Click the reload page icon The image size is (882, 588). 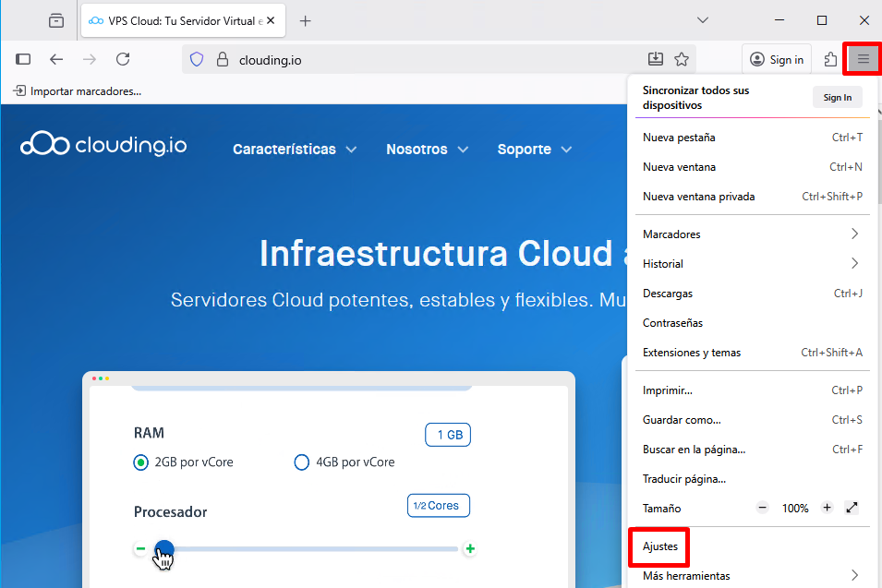pos(123,59)
